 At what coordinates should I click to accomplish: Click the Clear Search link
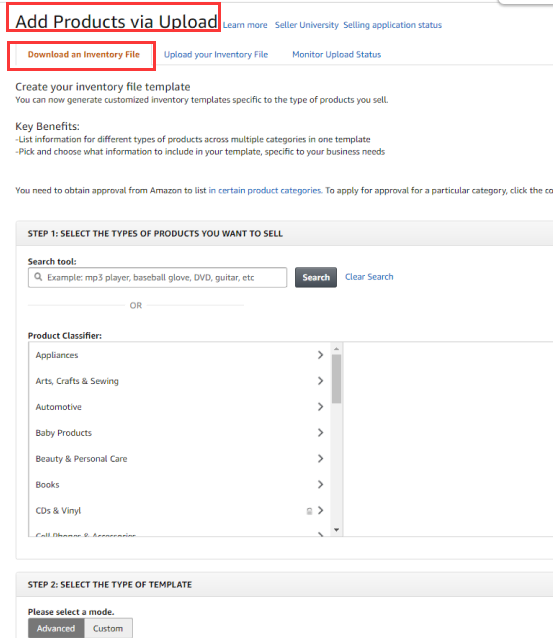[x=369, y=277]
